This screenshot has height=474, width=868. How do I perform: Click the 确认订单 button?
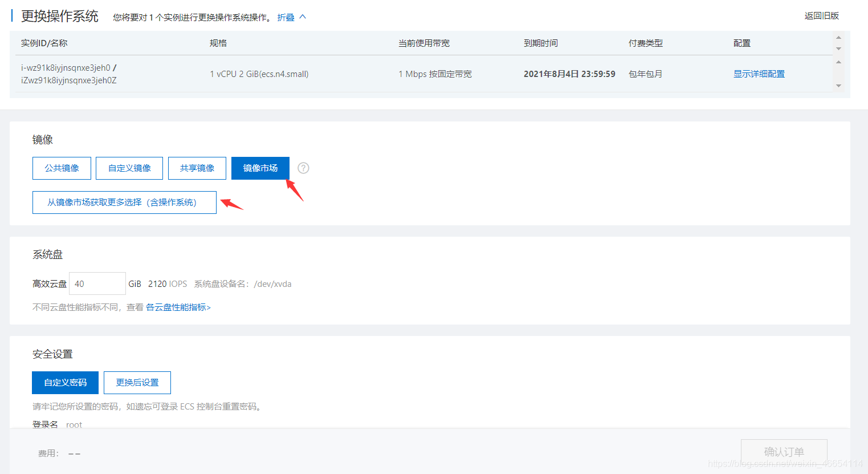[784, 452]
